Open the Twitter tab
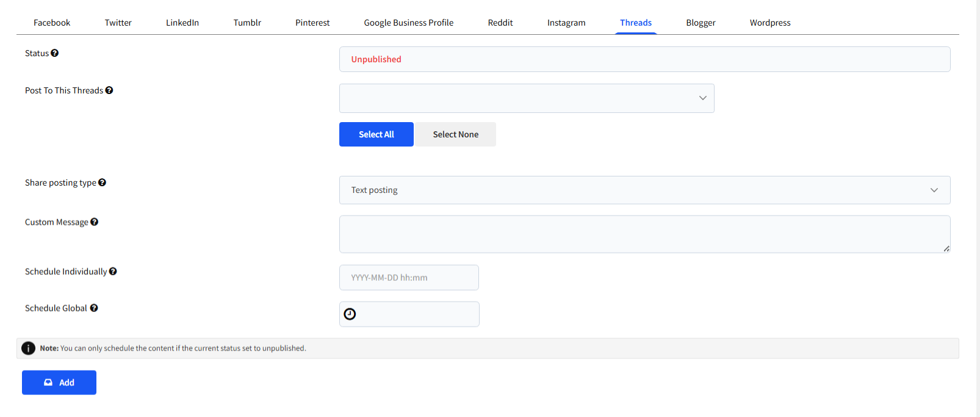The width and height of the screenshot is (980, 417). pyautogui.click(x=118, y=23)
